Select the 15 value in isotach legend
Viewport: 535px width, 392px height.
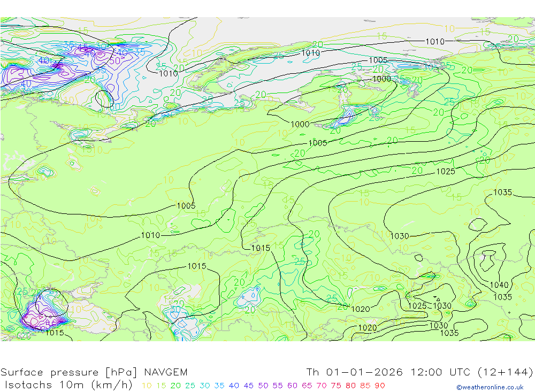tap(162, 386)
